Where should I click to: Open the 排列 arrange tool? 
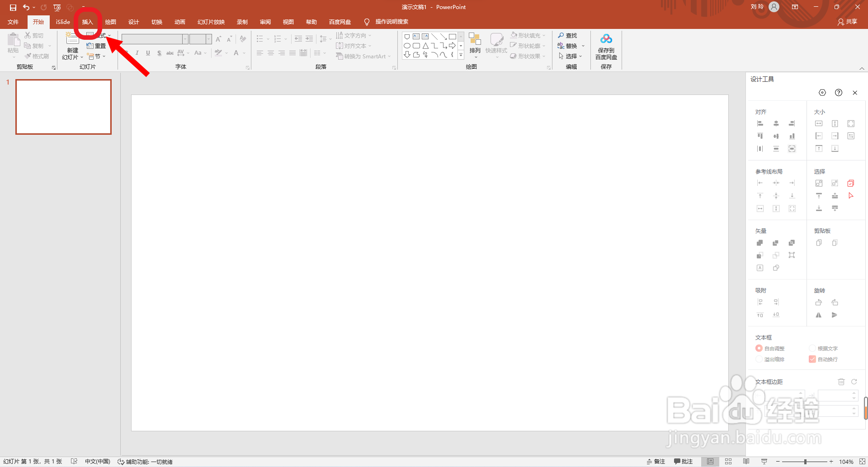pos(475,44)
